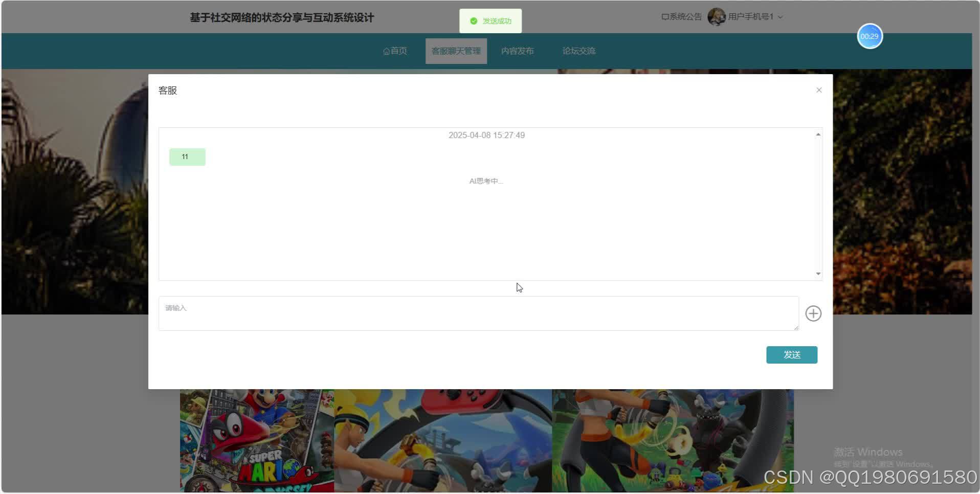Open attachment options with the plus icon
The width and height of the screenshot is (980, 494).
(813, 313)
